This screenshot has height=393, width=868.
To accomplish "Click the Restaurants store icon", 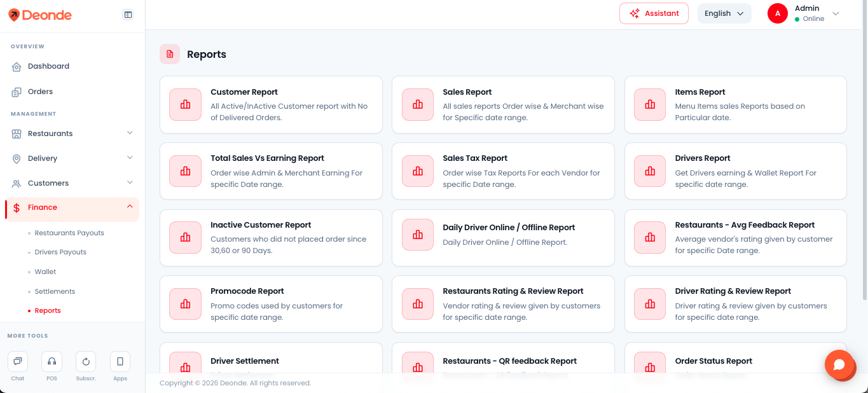I will 17,134.
